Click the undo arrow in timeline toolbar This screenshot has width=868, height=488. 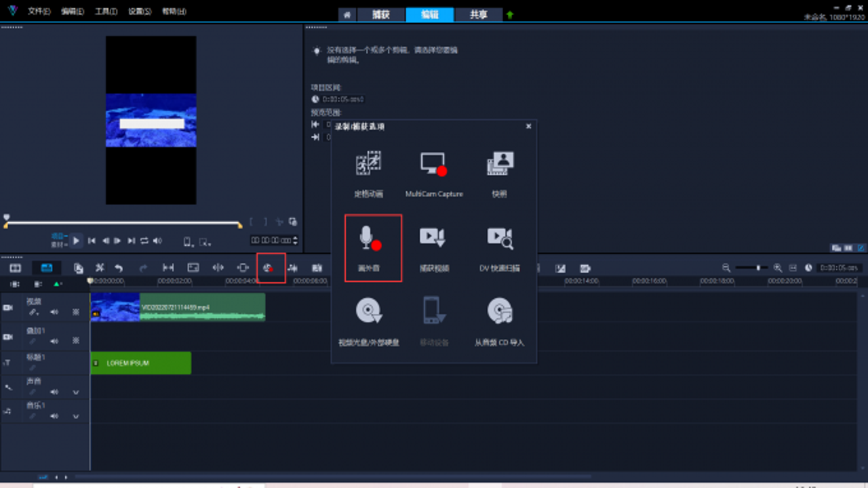pyautogui.click(x=119, y=268)
